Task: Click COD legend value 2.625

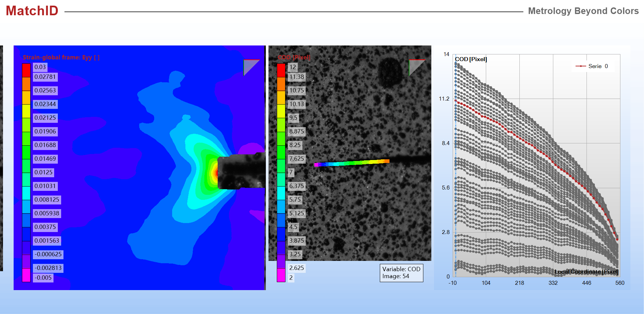Action: pyautogui.click(x=297, y=268)
